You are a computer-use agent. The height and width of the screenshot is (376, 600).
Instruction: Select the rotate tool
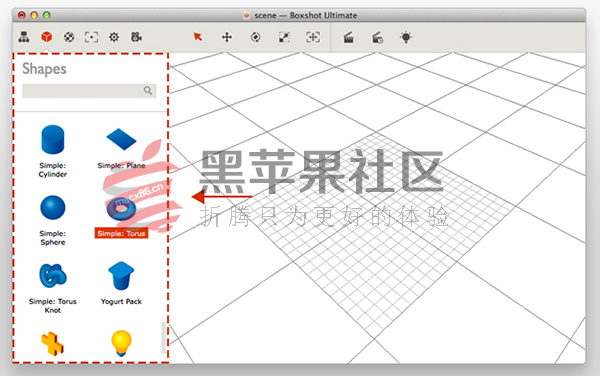pos(256,37)
